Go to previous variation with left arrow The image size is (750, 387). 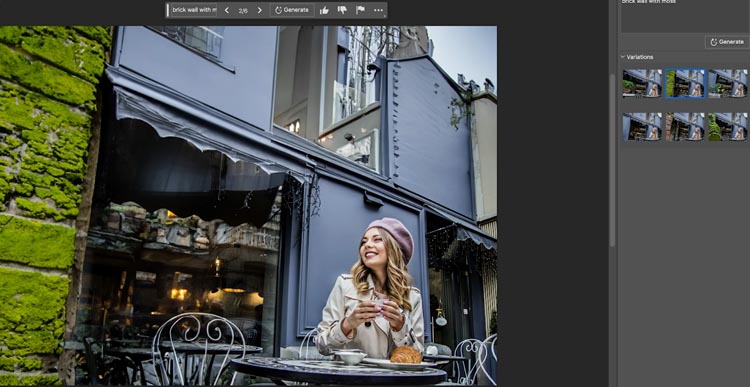click(227, 10)
